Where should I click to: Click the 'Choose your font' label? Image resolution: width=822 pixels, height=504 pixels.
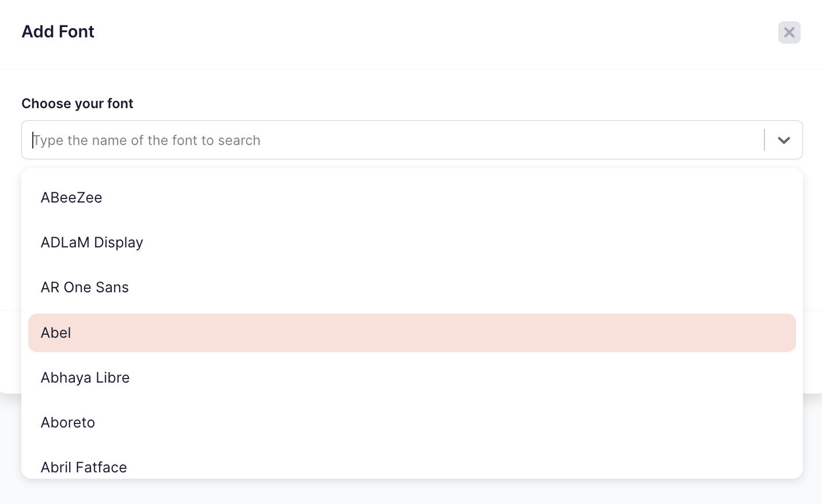click(x=77, y=104)
